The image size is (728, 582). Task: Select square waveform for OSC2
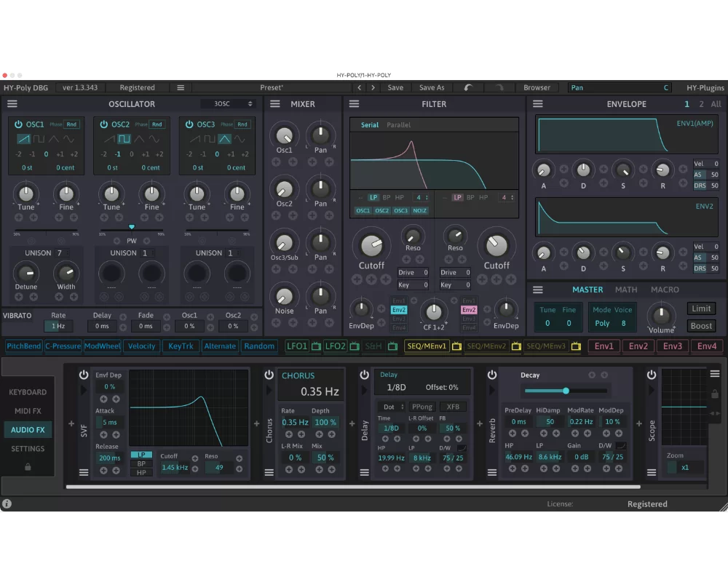(x=124, y=139)
